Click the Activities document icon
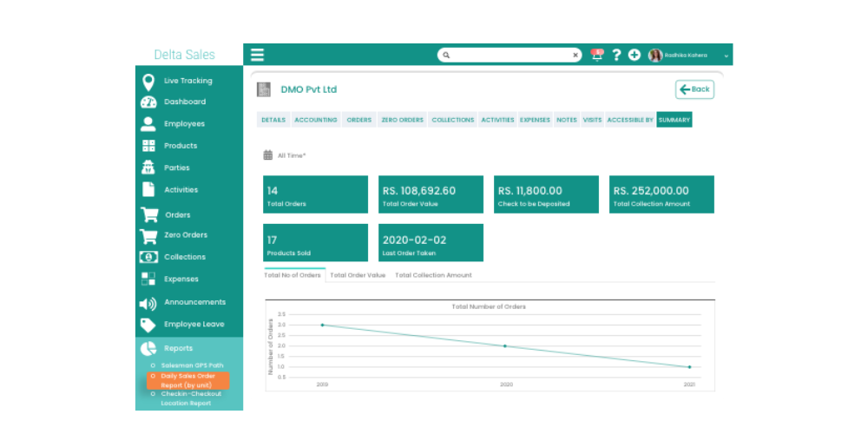868x434 pixels. (148, 189)
